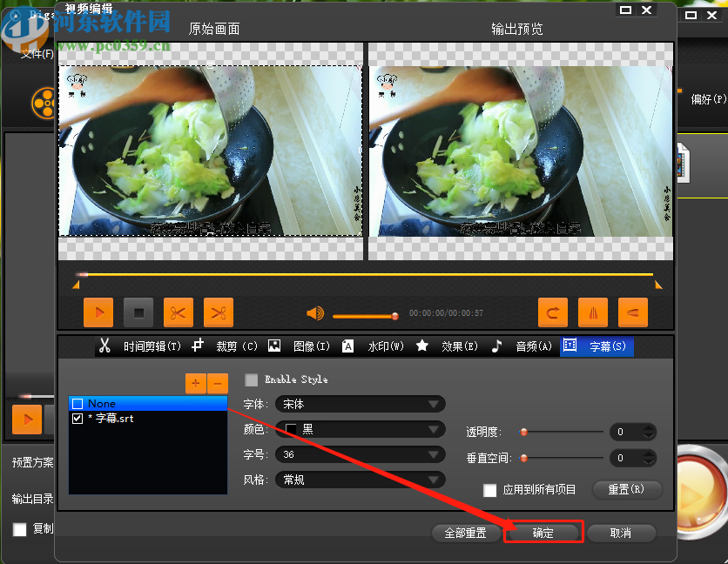Click the split clip icon next to scissors
728x564 pixels.
[218, 312]
